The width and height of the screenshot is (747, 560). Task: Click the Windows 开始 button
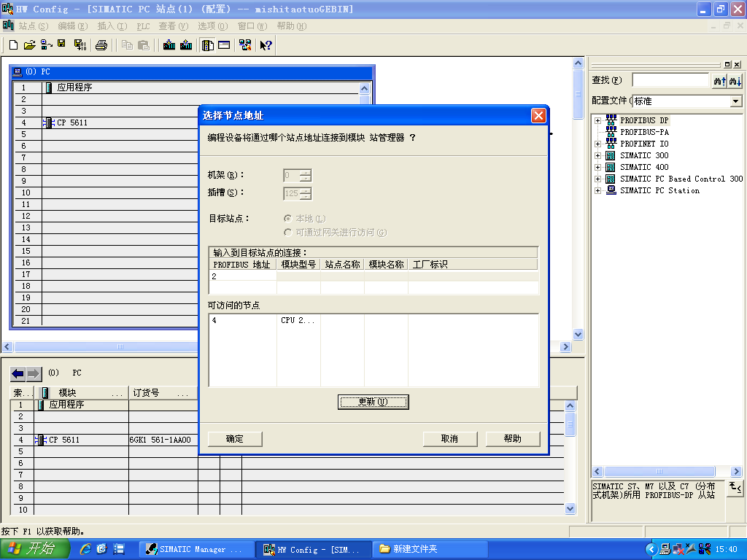35,549
